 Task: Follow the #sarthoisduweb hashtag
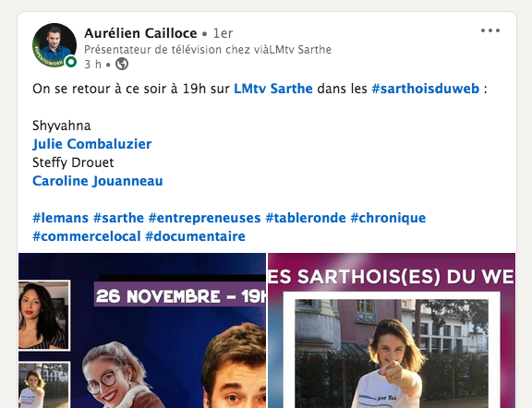tap(426, 89)
